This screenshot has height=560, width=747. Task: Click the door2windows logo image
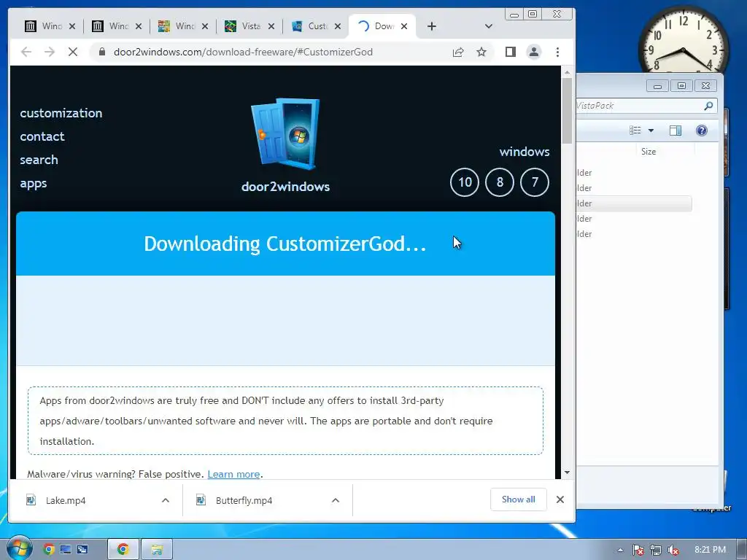pos(285,134)
